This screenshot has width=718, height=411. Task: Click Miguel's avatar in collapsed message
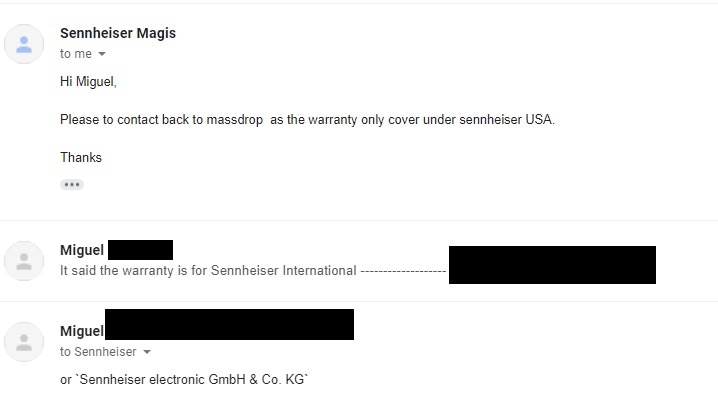coord(24,261)
